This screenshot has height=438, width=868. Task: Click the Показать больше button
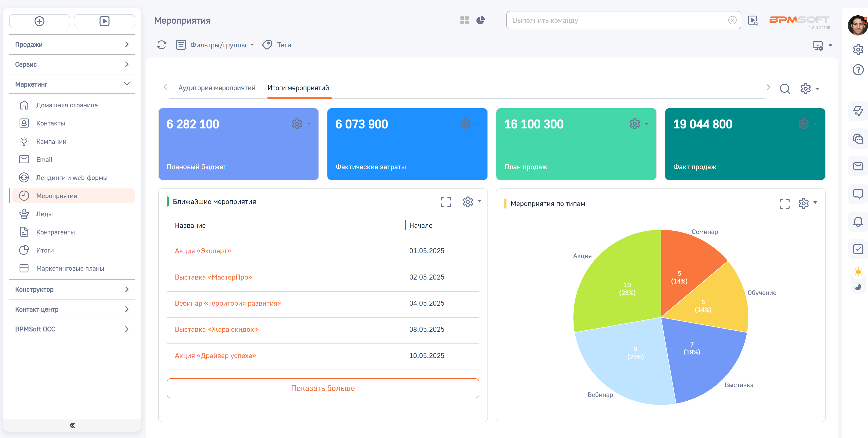323,388
